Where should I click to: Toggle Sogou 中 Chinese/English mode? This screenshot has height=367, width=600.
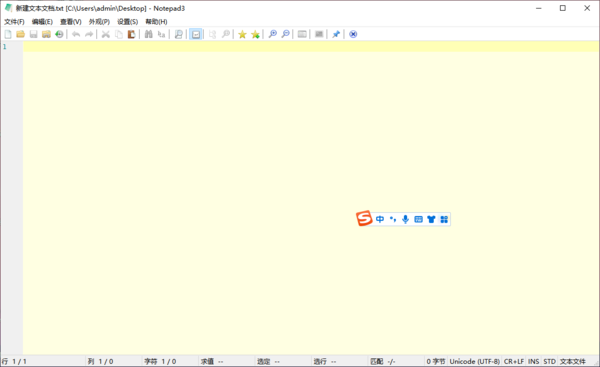[x=380, y=219]
